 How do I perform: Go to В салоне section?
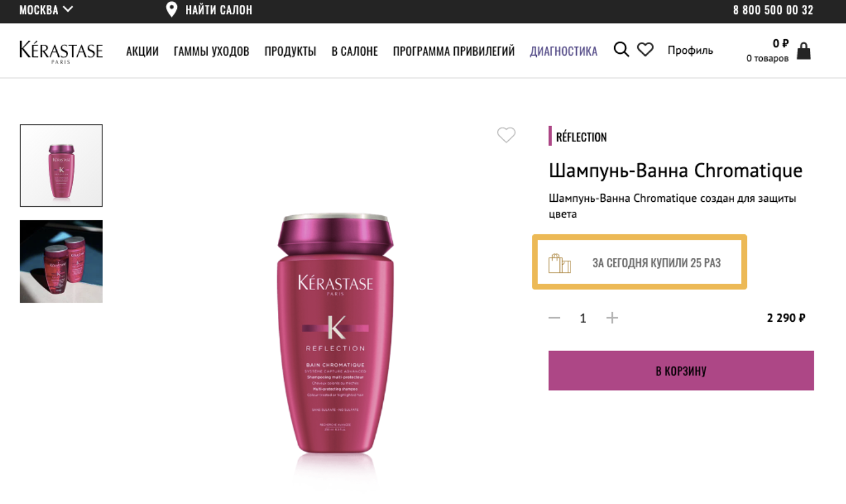click(x=354, y=51)
